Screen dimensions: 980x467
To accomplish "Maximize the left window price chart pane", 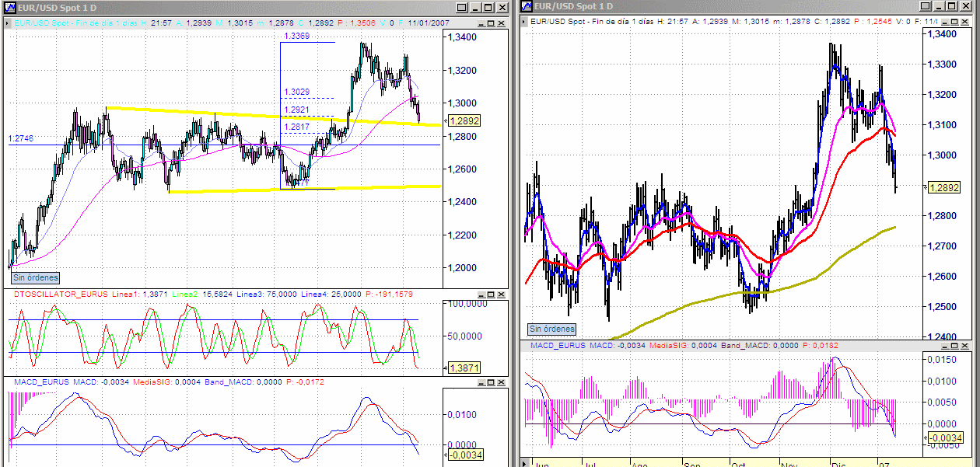I will pos(492,23).
